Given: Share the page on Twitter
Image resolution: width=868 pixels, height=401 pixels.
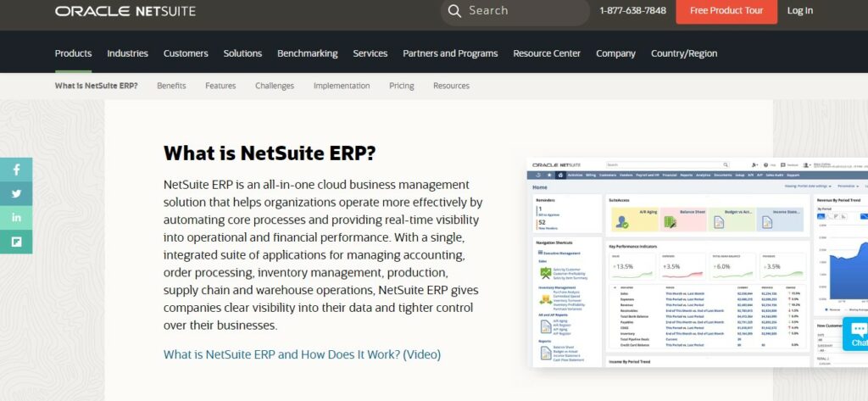Looking at the screenshot, I should 16,194.
